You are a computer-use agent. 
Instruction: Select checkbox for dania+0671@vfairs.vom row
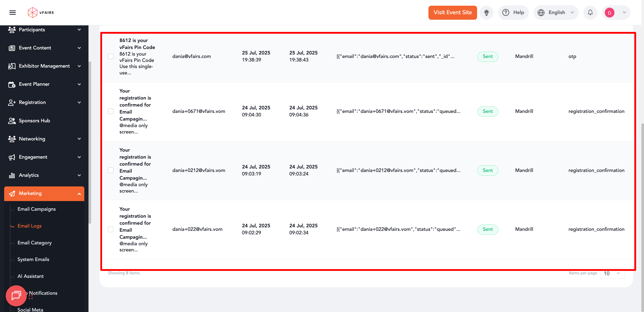[111, 111]
